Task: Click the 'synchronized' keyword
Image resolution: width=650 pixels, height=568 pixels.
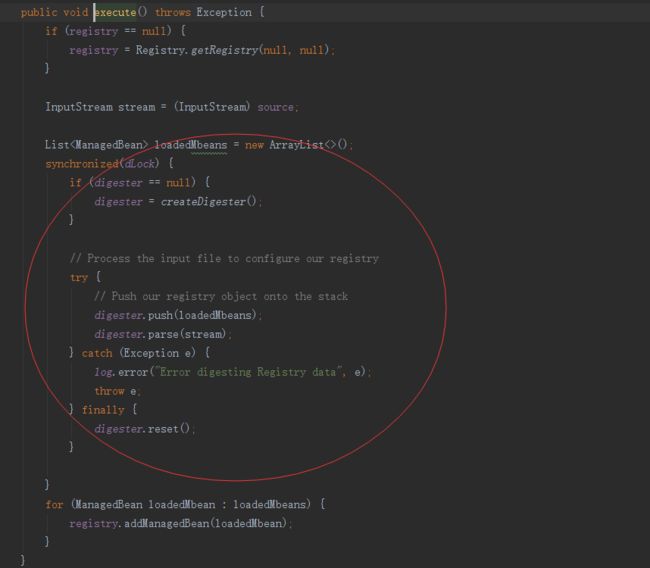Action: point(82,164)
